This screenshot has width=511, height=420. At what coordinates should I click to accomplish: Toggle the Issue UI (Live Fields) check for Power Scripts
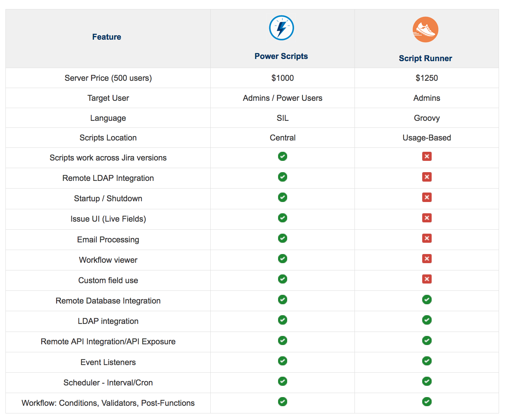click(x=282, y=218)
